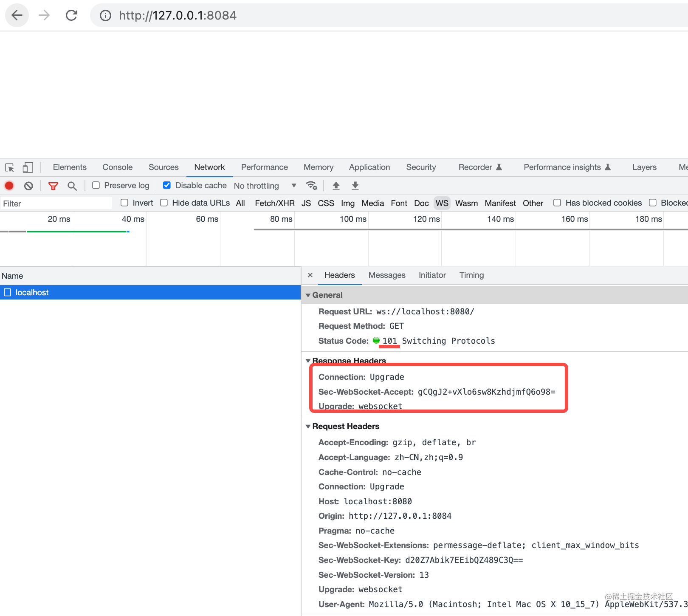Image resolution: width=688 pixels, height=616 pixels.
Task: Clear the network log
Action: pyautogui.click(x=28, y=186)
